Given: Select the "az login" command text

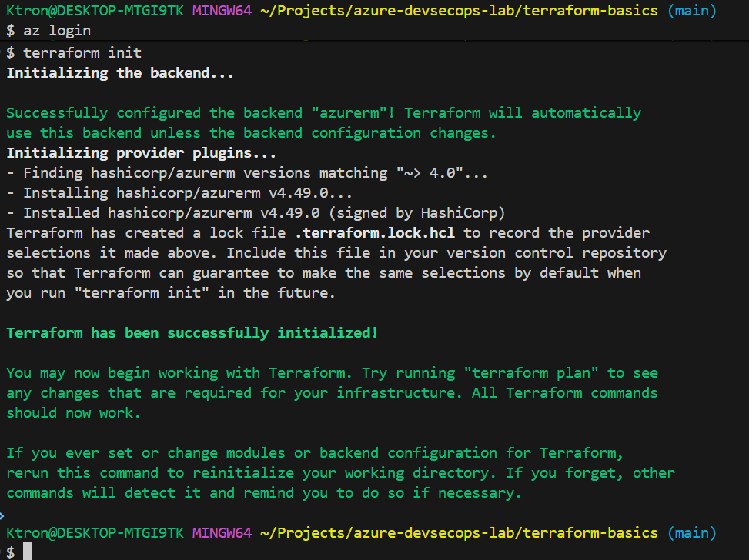Looking at the screenshot, I should 57,32.
